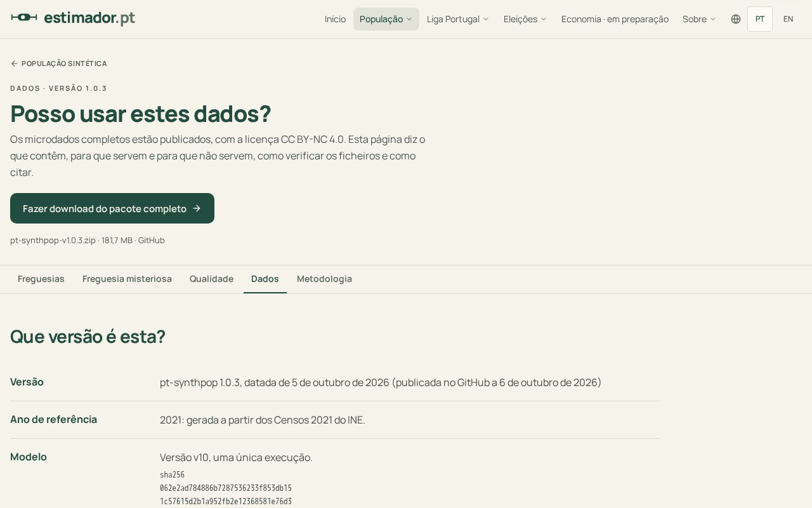Viewport: 812px width, 508px height.
Task: Expand the População dropdown menu
Action: point(386,19)
